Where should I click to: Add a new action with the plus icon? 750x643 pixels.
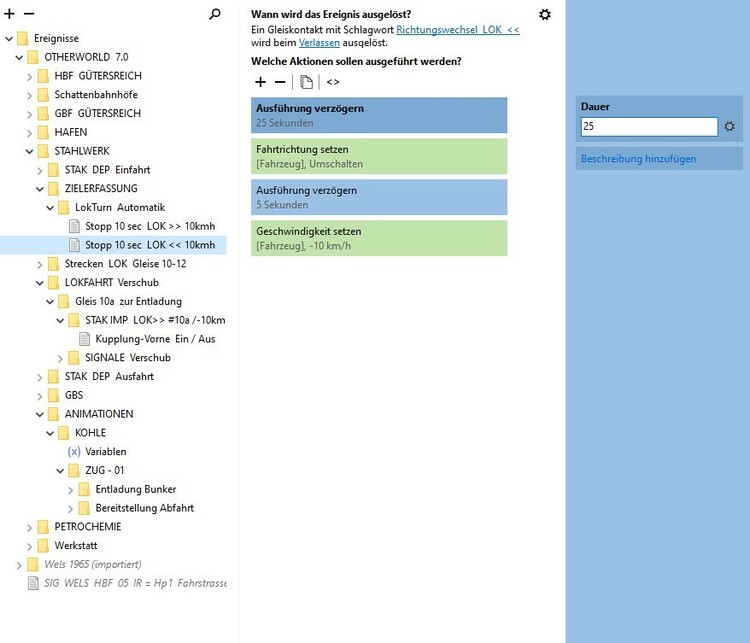[260, 82]
